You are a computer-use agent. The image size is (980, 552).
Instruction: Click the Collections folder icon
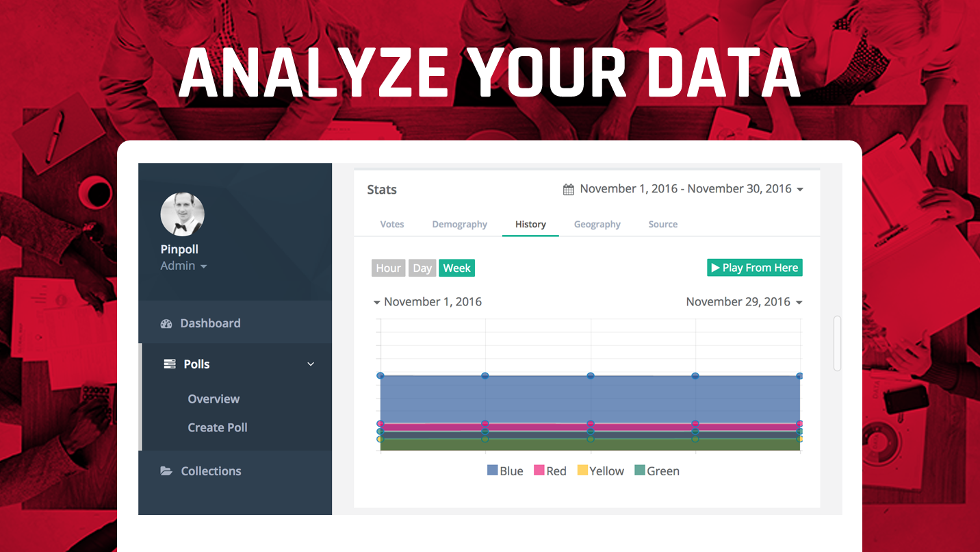point(166,471)
